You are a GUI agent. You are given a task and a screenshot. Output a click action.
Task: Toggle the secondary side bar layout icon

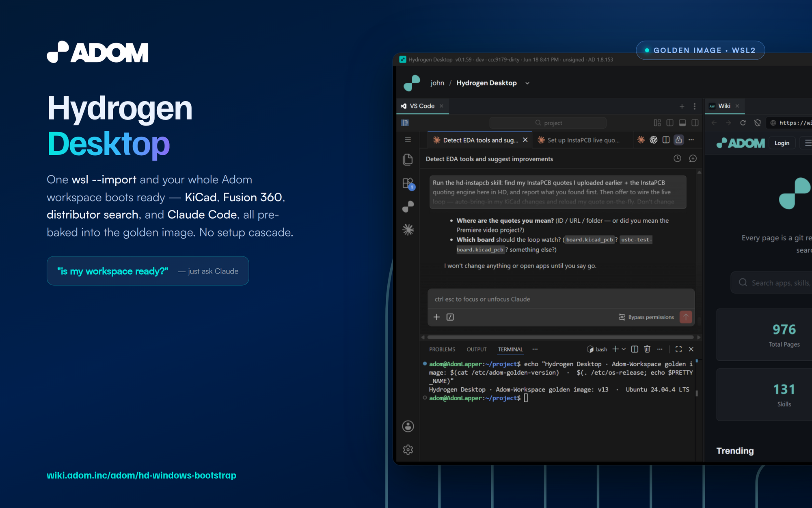coord(695,123)
